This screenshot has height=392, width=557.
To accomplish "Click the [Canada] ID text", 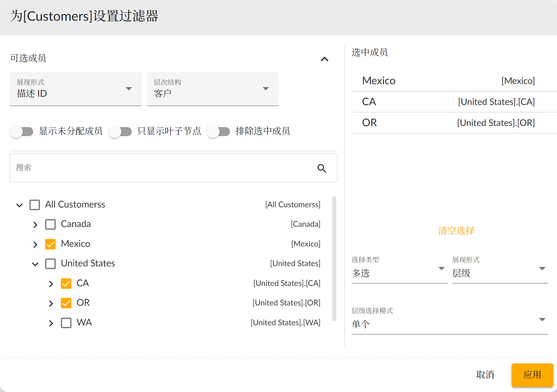I will pyautogui.click(x=305, y=224).
